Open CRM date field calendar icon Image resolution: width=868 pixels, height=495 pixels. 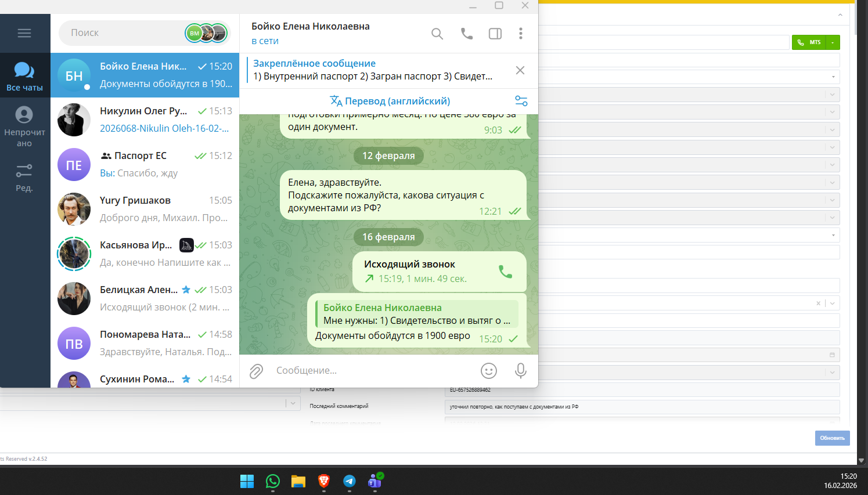[x=832, y=355]
